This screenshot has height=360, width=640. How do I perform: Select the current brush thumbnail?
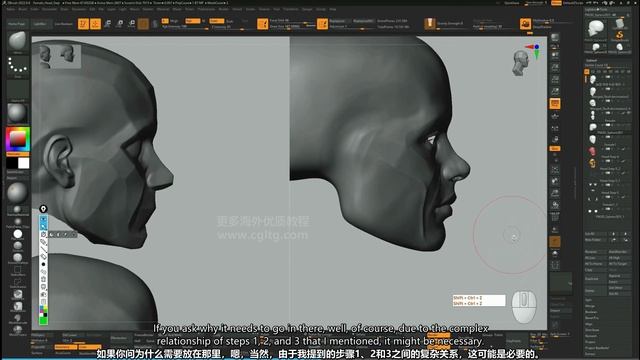[18, 42]
